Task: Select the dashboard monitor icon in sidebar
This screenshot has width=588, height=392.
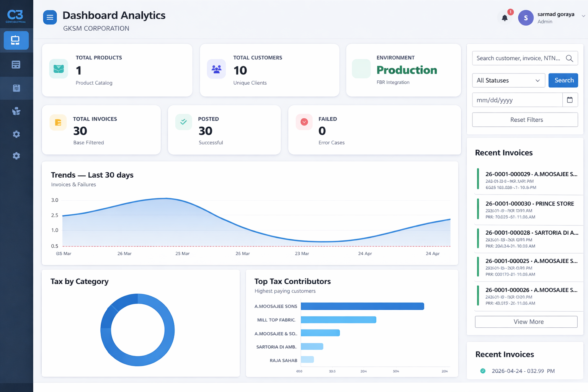Action: pyautogui.click(x=16, y=41)
